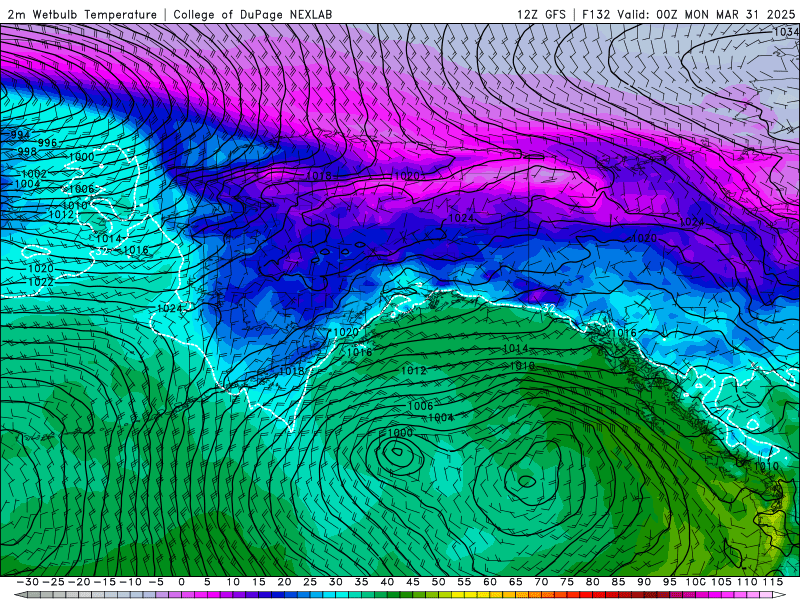Screen dimensions: 800x600
Task: Click the colorbar label 20
Action: [284, 582]
